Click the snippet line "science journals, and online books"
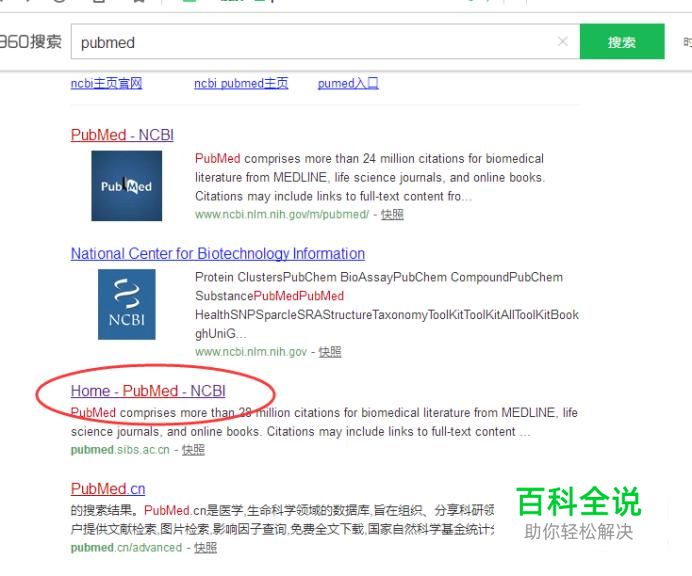The height and width of the screenshot is (576, 692). coord(301,431)
